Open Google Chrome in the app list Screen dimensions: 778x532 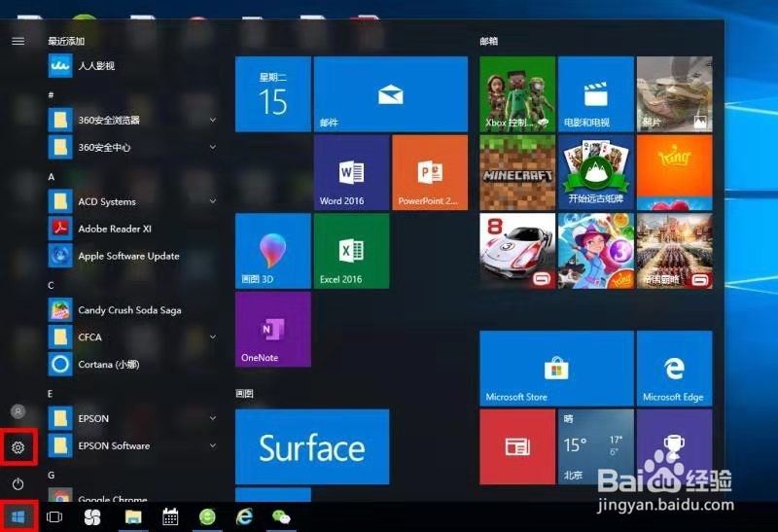[x=132, y=495]
